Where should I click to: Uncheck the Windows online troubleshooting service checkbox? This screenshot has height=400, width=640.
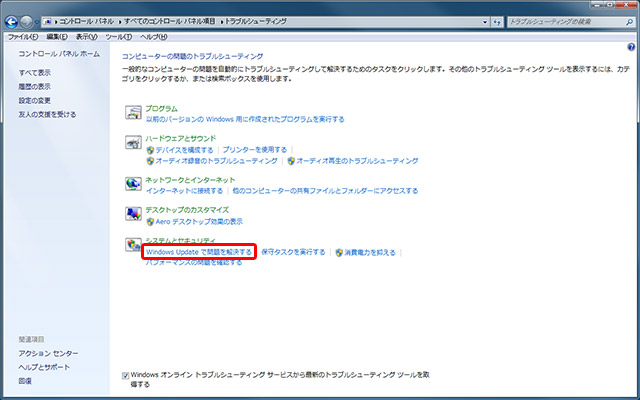pyautogui.click(x=126, y=374)
